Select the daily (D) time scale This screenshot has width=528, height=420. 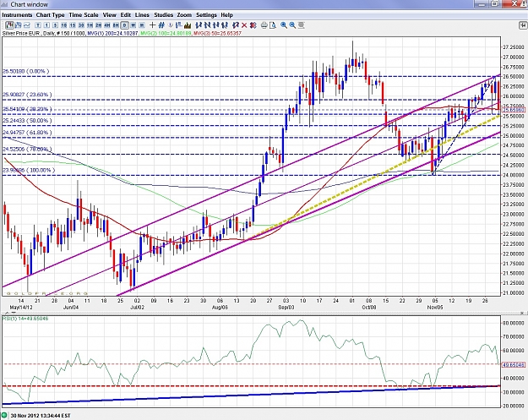click(x=124, y=25)
